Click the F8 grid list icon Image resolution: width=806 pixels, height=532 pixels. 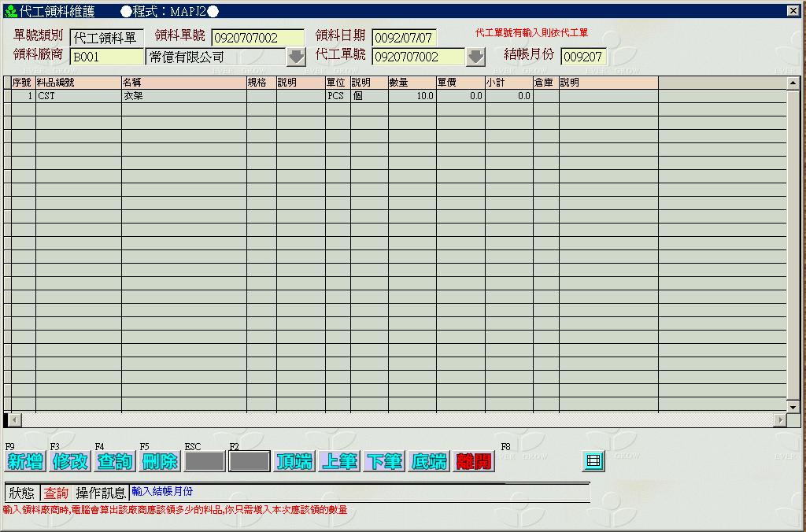pos(594,462)
